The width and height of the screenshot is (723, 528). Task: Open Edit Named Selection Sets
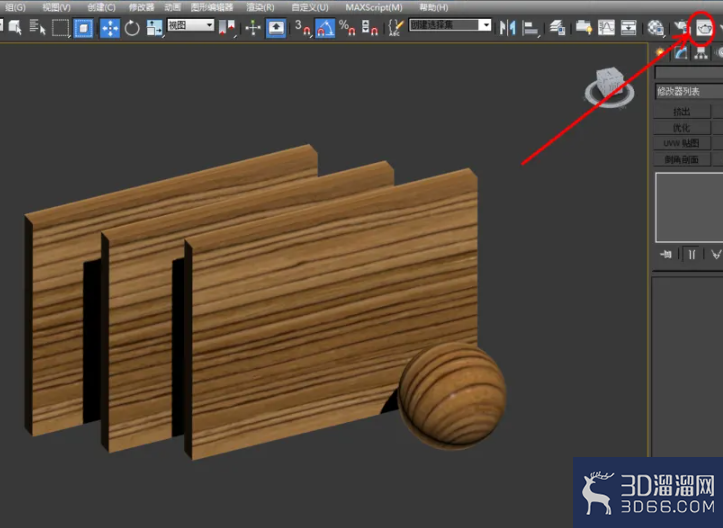point(396,28)
